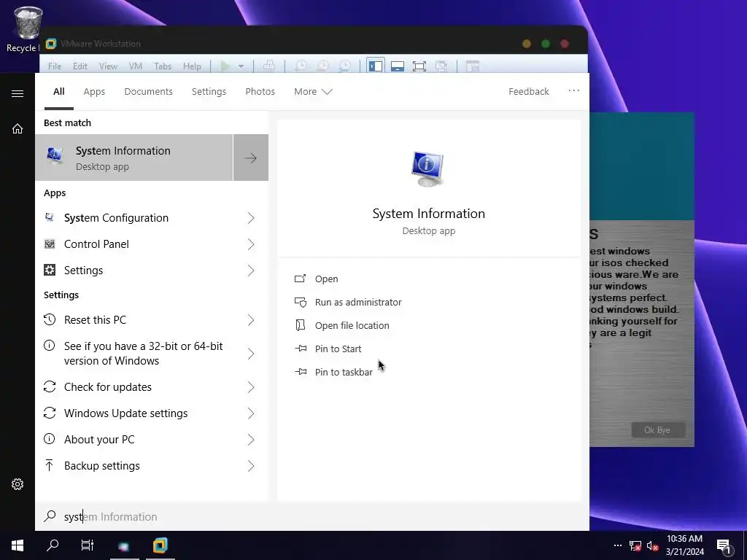Switch to the Apps search tab
The image size is (747, 560).
(94, 91)
